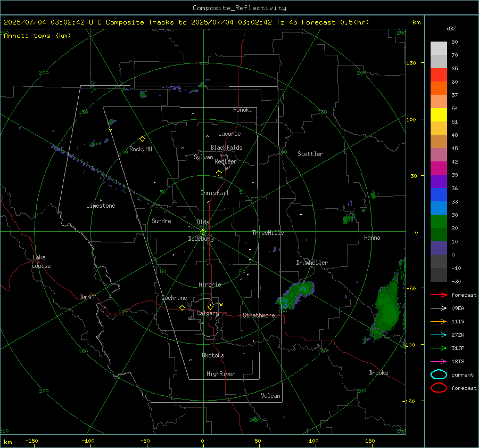
Task: Click the RedDeer city label
Action: click(x=226, y=161)
